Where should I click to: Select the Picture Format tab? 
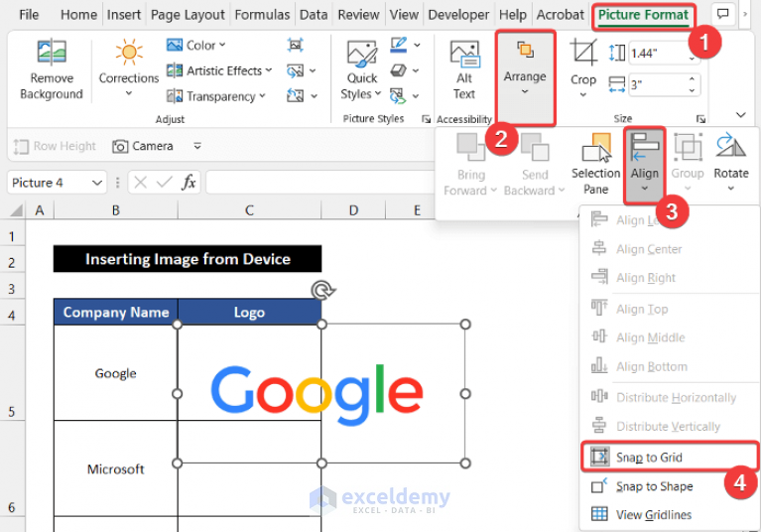[643, 15]
